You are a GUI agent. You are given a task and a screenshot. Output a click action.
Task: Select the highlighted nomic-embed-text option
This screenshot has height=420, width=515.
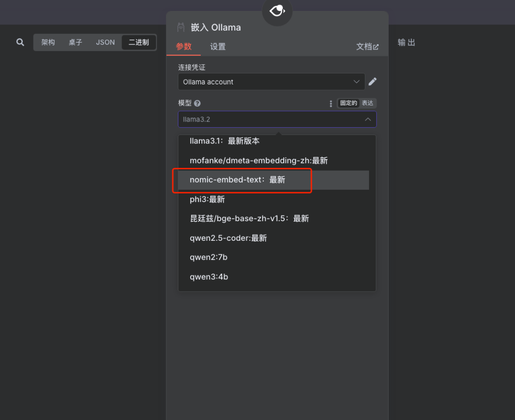237,180
